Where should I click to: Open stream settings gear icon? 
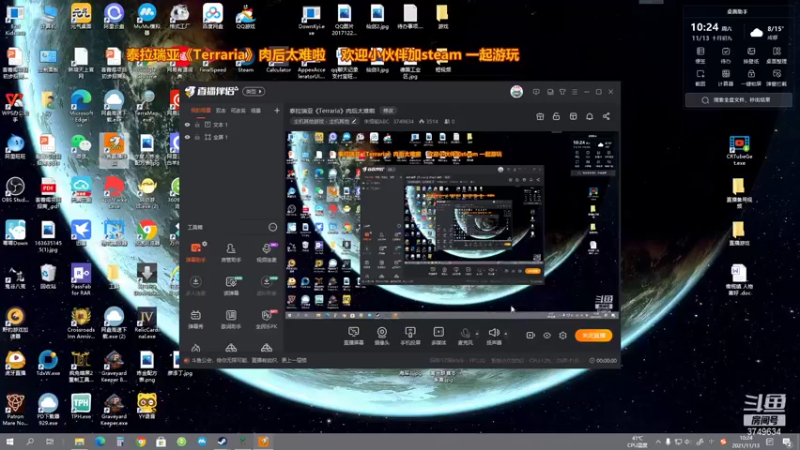pos(563,335)
